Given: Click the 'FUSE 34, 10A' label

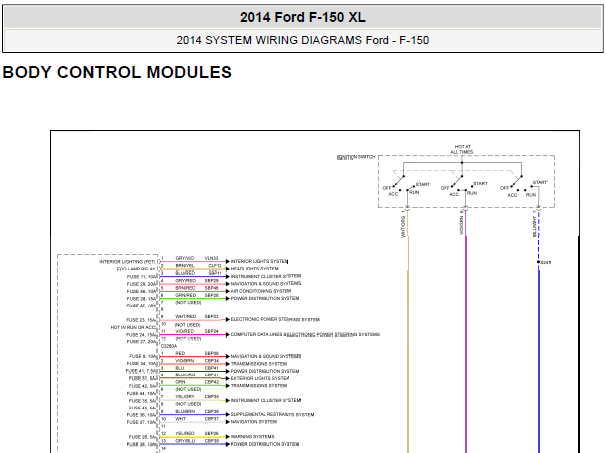Looking at the screenshot, I should (141, 364).
